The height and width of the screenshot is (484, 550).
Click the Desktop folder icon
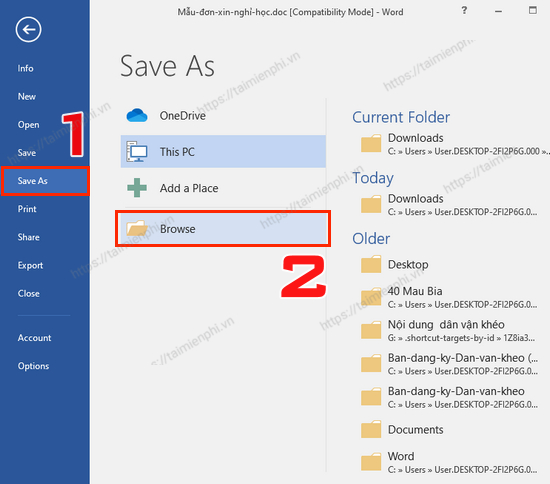click(371, 264)
